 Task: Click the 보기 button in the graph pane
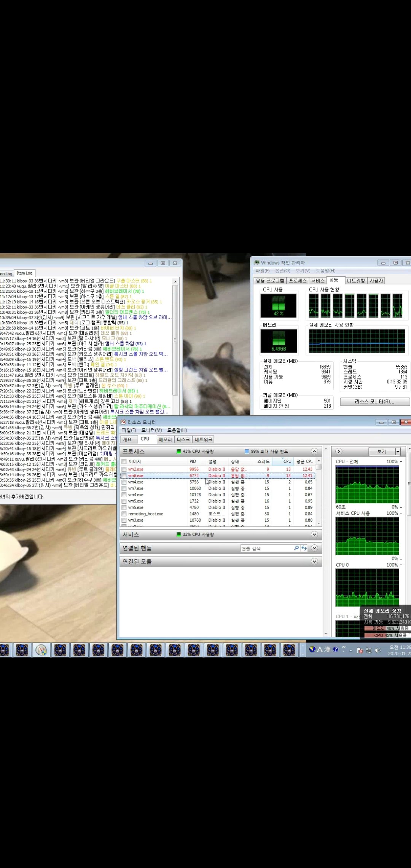click(x=382, y=452)
